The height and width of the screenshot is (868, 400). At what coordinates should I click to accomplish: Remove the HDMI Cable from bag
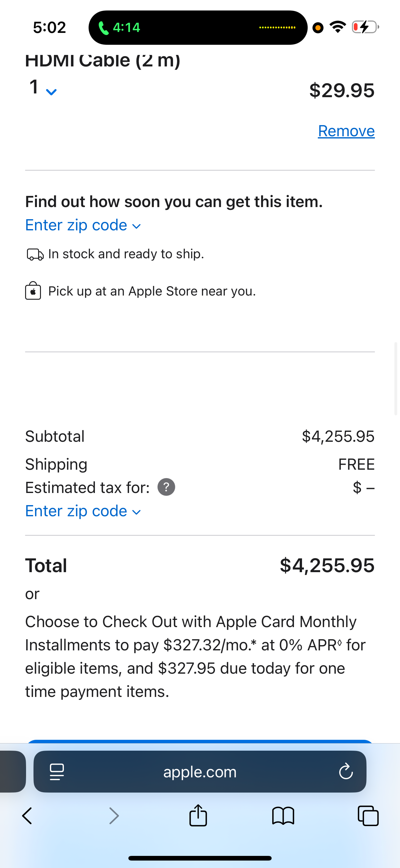[346, 131]
